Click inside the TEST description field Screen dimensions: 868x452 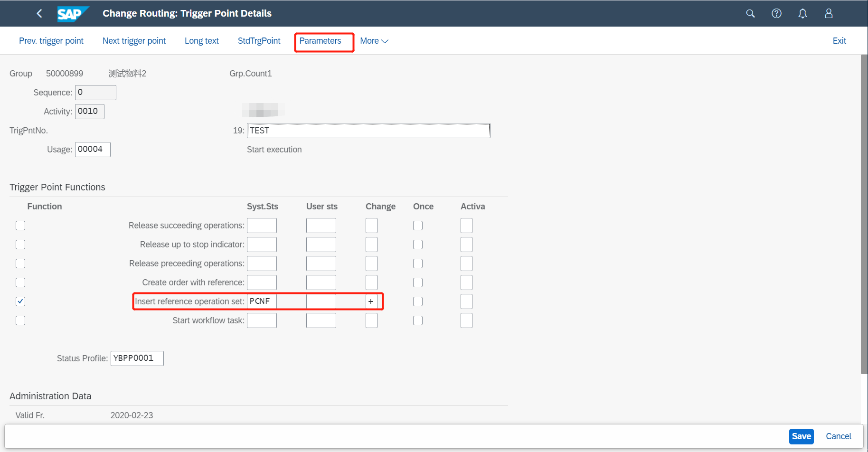click(368, 130)
